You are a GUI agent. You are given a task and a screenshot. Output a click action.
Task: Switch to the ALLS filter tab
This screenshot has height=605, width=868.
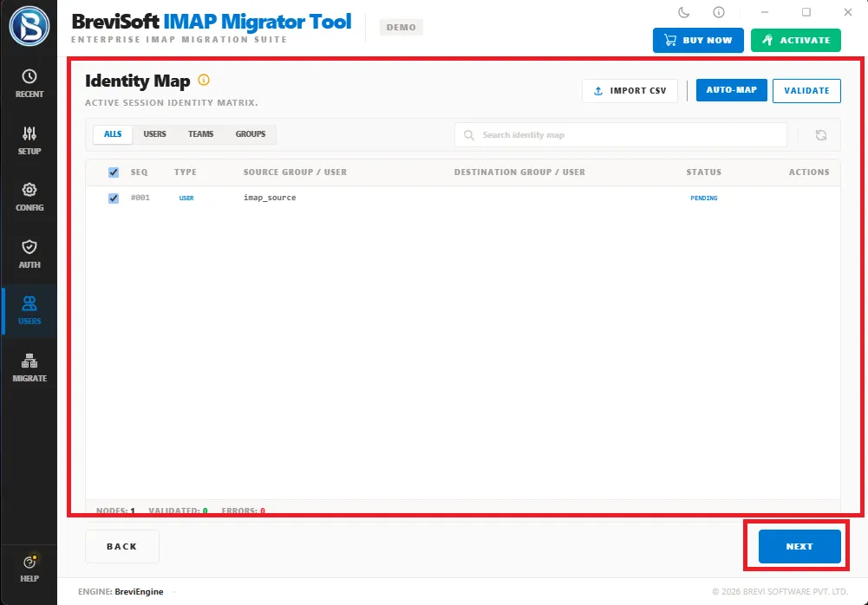[113, 134]
